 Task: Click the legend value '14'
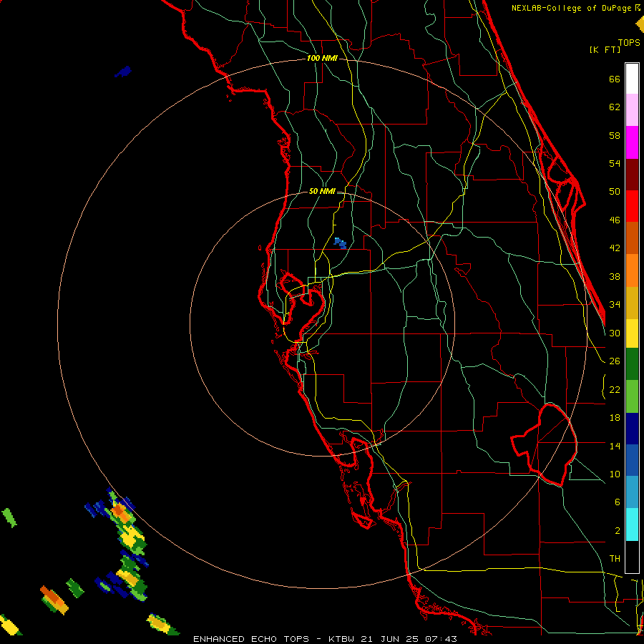(615, 447)
